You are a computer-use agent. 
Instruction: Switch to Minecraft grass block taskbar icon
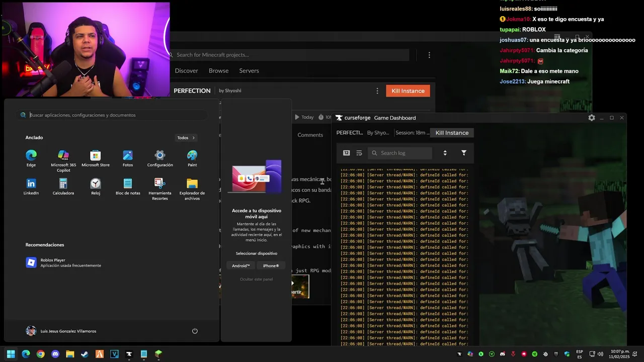point(158,354)
